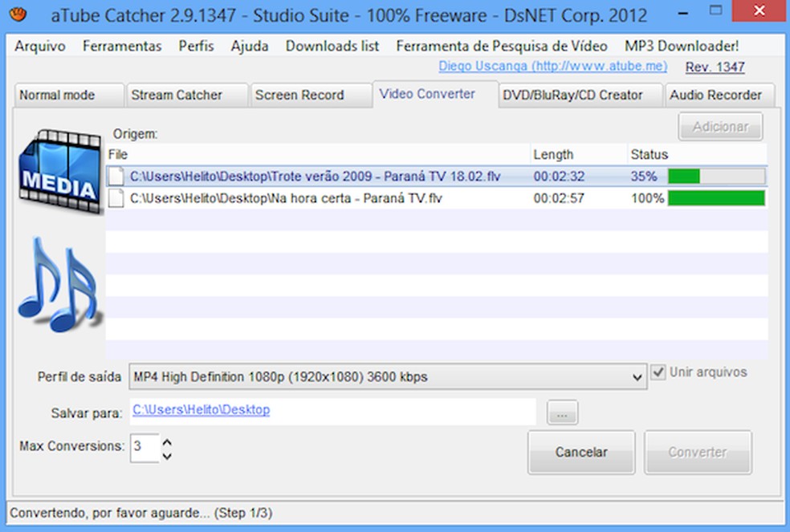Select the Video Converter tab

[x=436, y=94]
